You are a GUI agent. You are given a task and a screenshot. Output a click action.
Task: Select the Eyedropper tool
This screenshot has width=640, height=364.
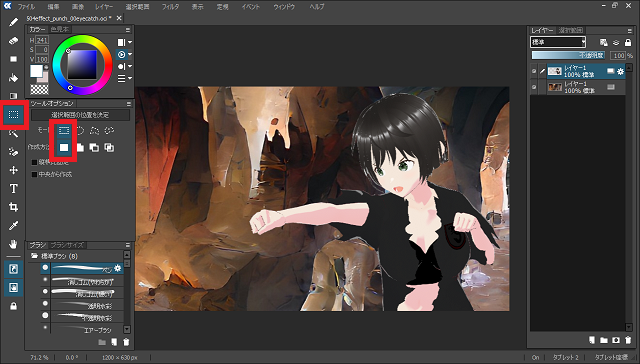(13, 226)
